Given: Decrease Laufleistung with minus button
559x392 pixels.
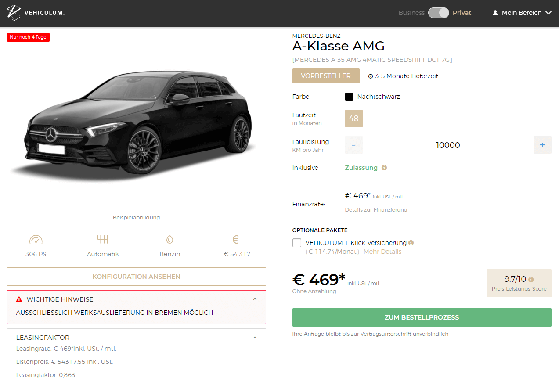Looking at the screenshot, I should [x=354, y=145].
